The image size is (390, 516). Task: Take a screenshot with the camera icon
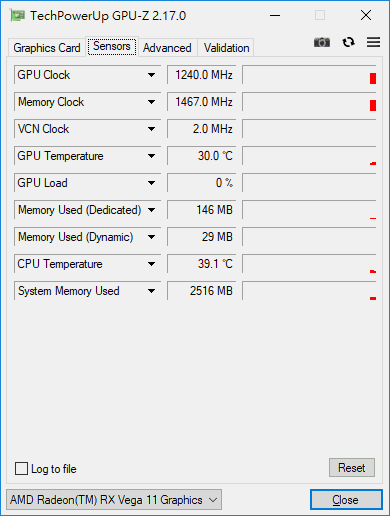click(322, 42)
